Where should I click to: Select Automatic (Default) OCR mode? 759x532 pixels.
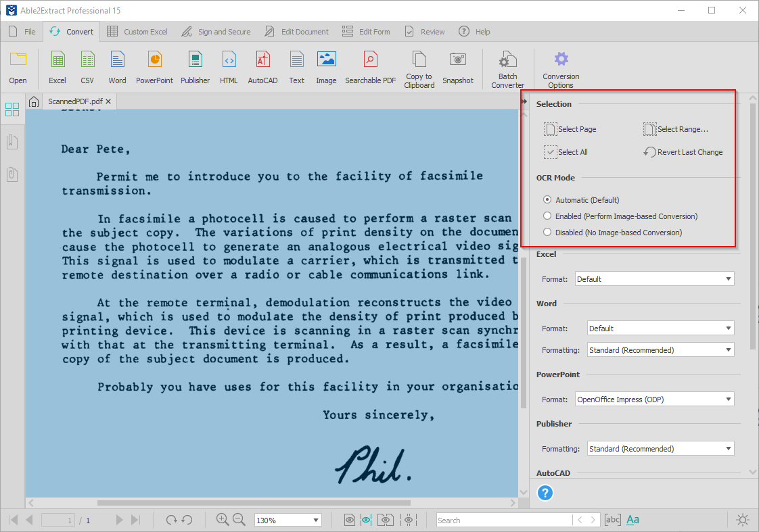pos(547,199)
